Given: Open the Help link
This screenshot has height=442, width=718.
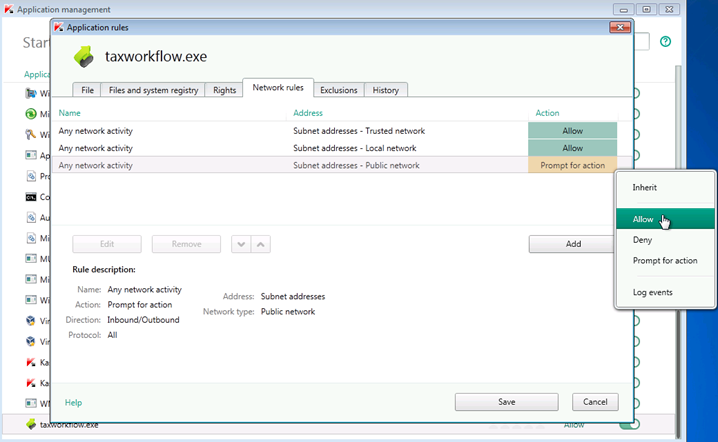Looking at the screenshot, I should 73,403.
